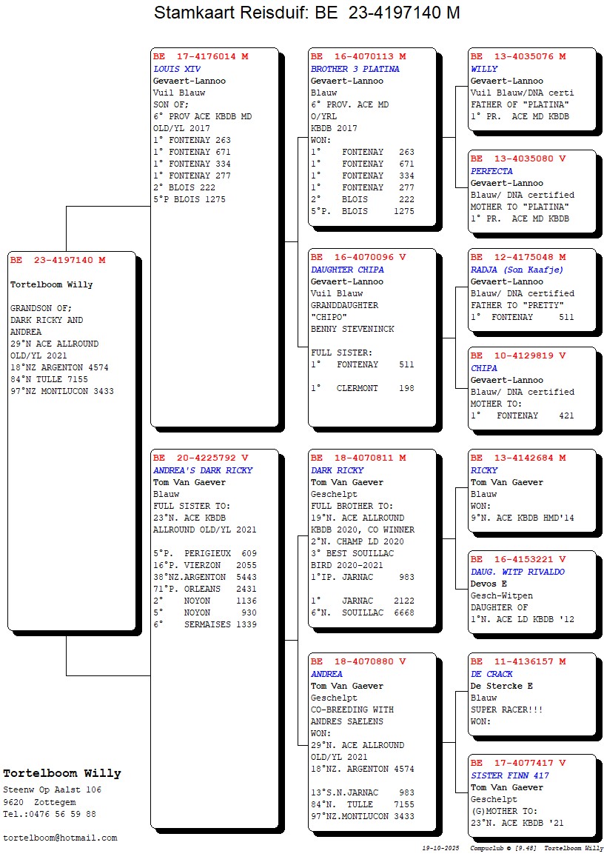Viewport: 604px width, 868px height.
Task: Select the DE CRACK pigeon name
Action: point(491,674)
